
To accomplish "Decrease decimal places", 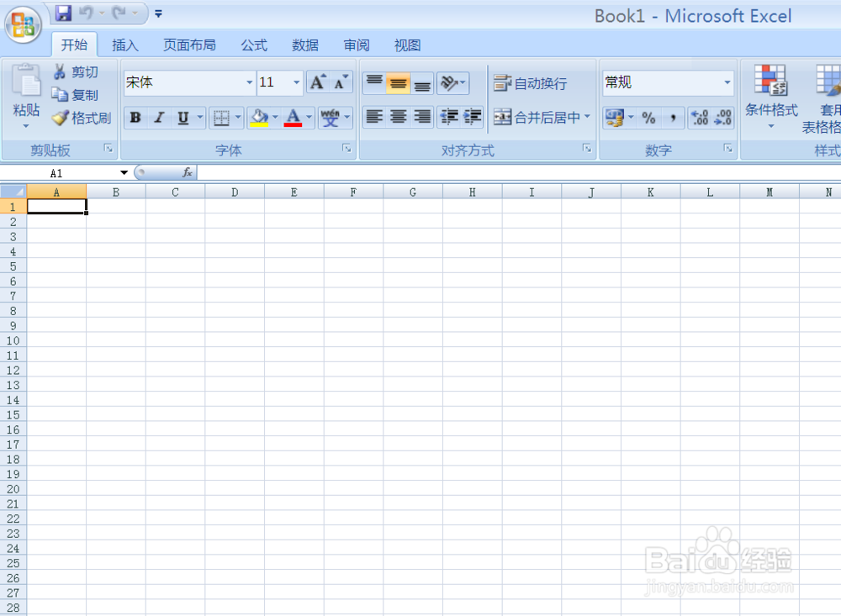I will (x=722, y=118).
